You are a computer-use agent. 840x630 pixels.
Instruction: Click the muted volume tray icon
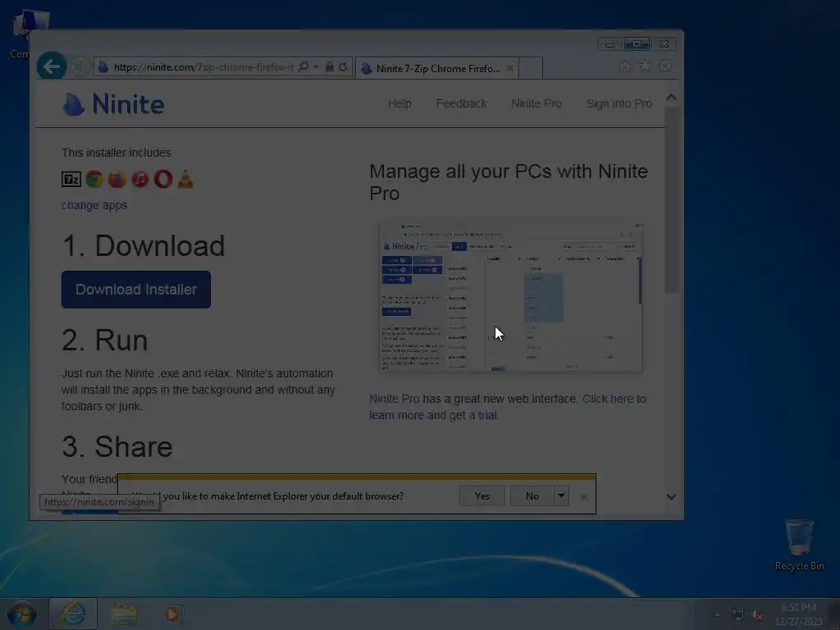coord(756,614)
